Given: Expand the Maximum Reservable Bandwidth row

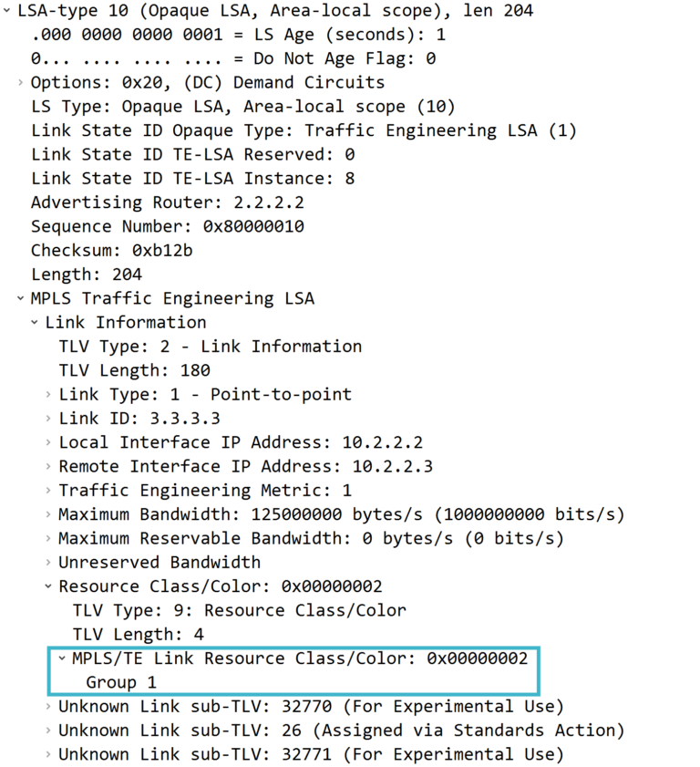Looking at the screenshot, I should click(46, 538).
